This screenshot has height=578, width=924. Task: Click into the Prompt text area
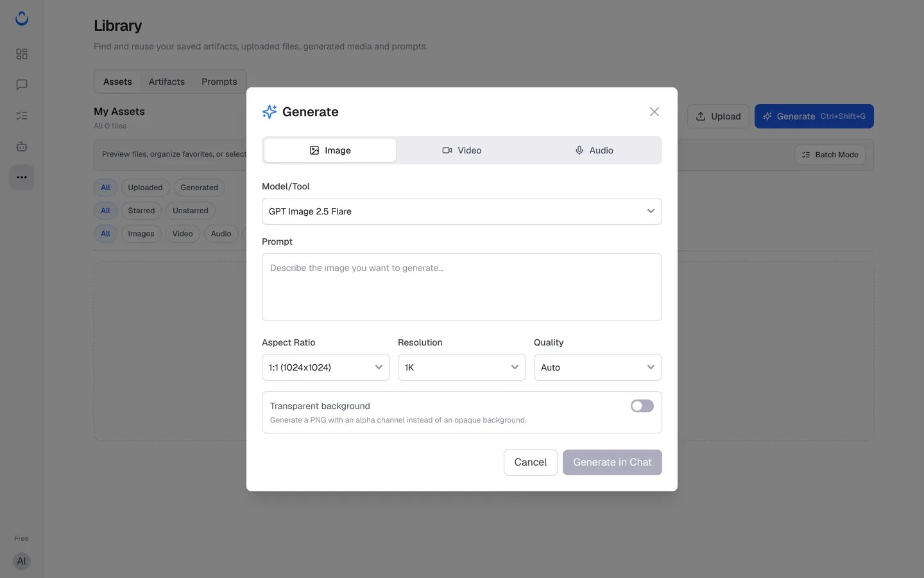462,287
